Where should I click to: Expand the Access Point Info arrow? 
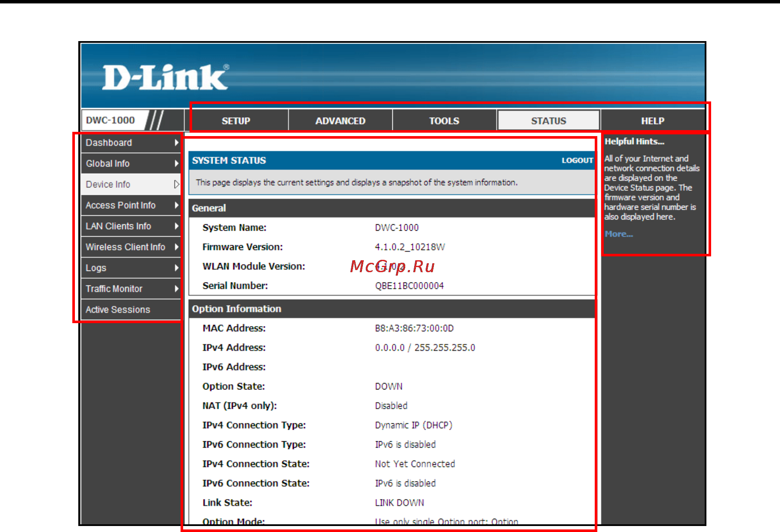176,205
